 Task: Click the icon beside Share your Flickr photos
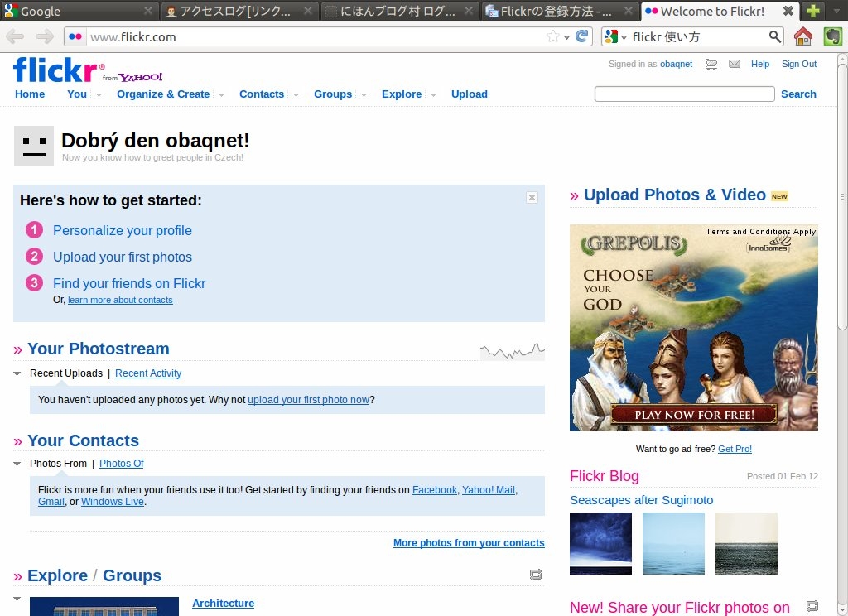[x=812, y=606]
